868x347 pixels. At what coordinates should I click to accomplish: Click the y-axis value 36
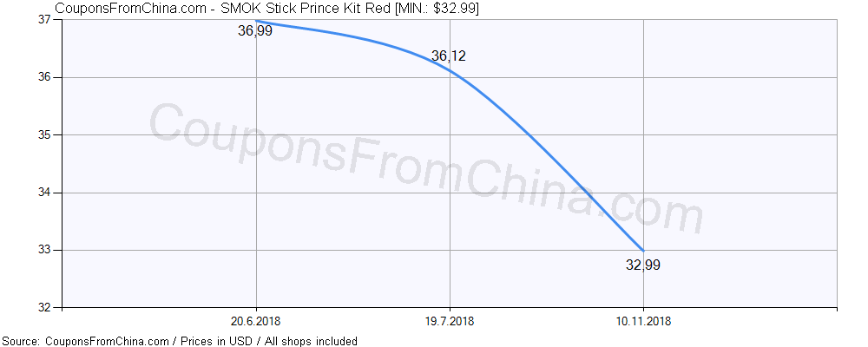click(43, 77)
